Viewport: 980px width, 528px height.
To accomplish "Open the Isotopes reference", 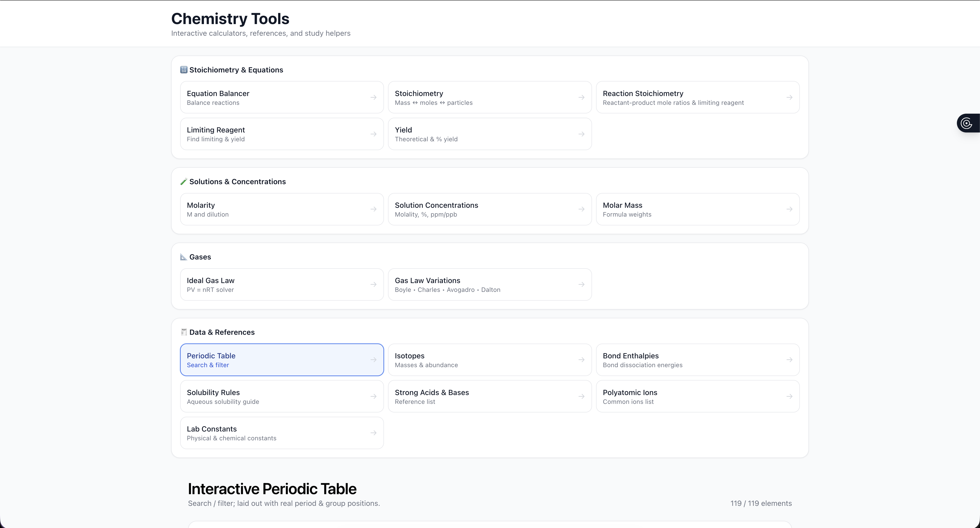I will point(489,360).
